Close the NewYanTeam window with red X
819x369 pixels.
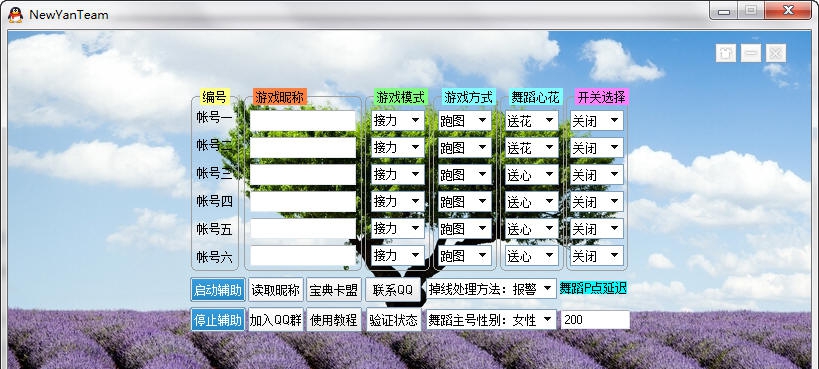(789, 10)
